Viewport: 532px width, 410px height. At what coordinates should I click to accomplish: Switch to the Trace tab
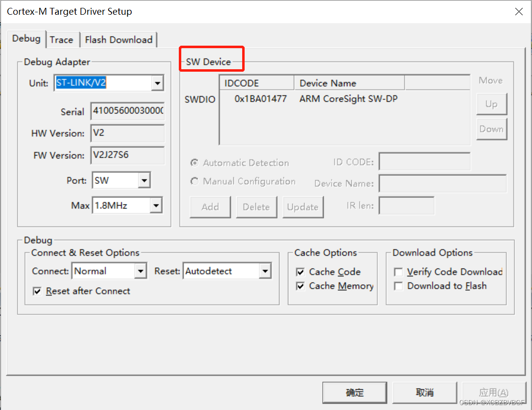[x=61, y=40]
